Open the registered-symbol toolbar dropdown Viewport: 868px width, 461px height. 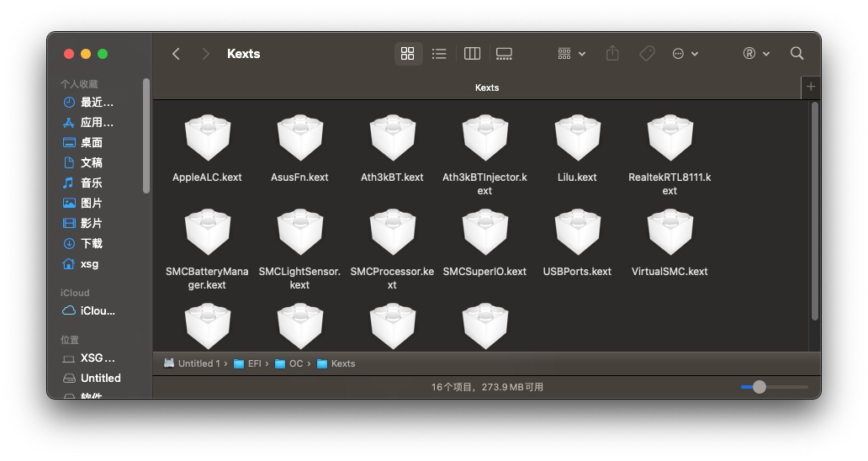click(755, 54)
